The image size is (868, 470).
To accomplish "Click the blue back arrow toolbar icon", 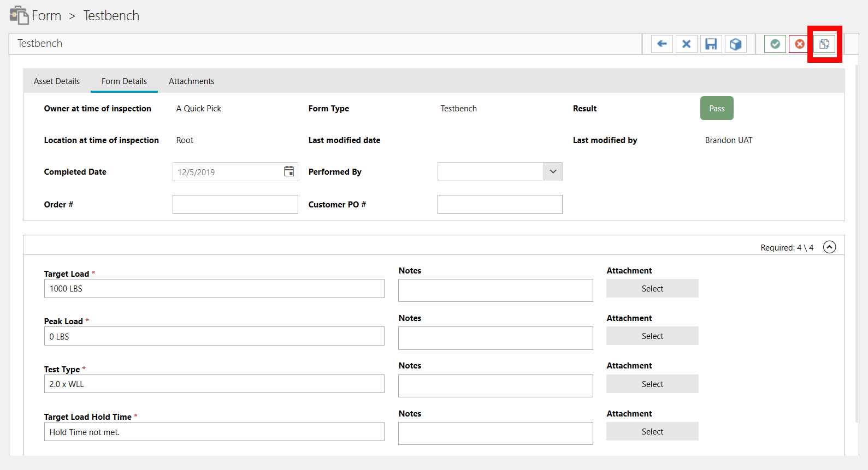I will pyautogui.click(x=662, y=44).
